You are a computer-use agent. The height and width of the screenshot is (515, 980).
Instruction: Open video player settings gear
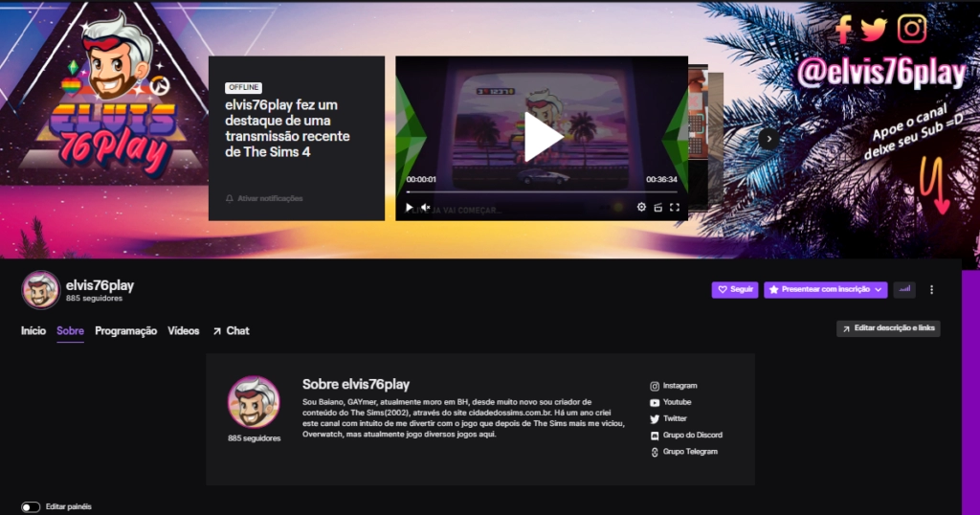[641, 207]
